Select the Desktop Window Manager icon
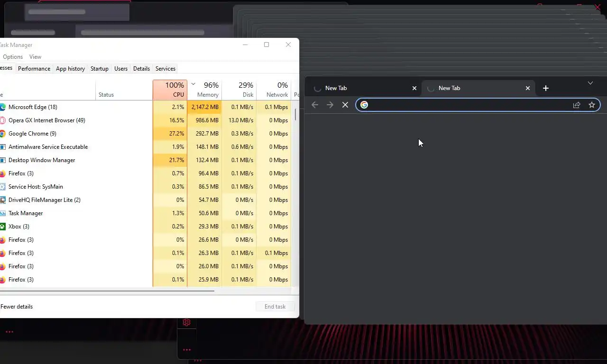607x364 pixels. [x=2, y=160]
